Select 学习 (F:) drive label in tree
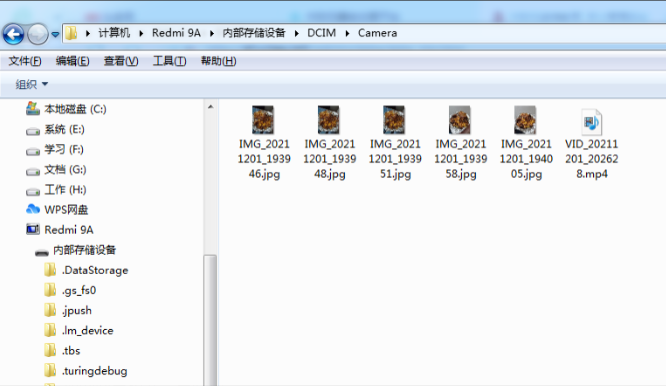This screenshot has width=666, height=386. (x=64, y=149)
